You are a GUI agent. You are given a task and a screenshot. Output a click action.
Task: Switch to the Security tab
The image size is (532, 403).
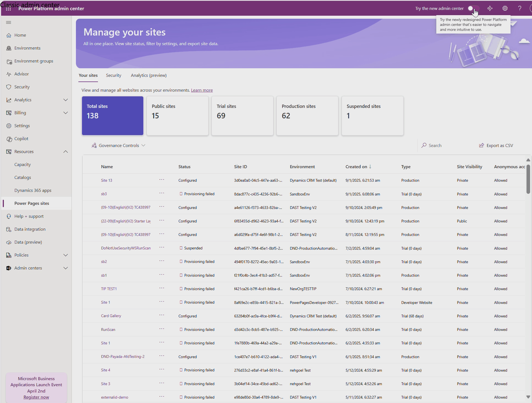[x=113, y=75]
